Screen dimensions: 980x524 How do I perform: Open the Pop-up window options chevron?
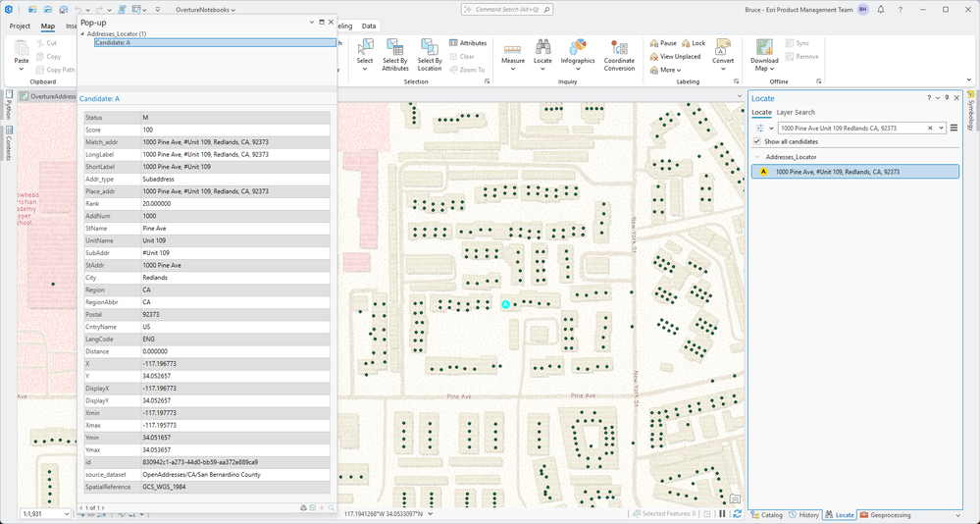coord(312,22)
